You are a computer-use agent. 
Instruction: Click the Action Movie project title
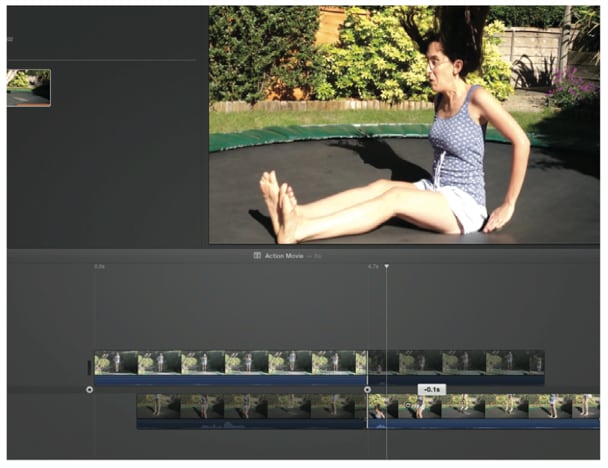284,256
